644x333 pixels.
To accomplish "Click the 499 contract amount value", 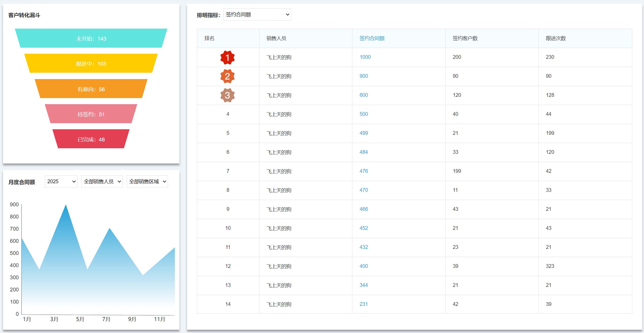I will pyautogui.click(x=363, y=133).
